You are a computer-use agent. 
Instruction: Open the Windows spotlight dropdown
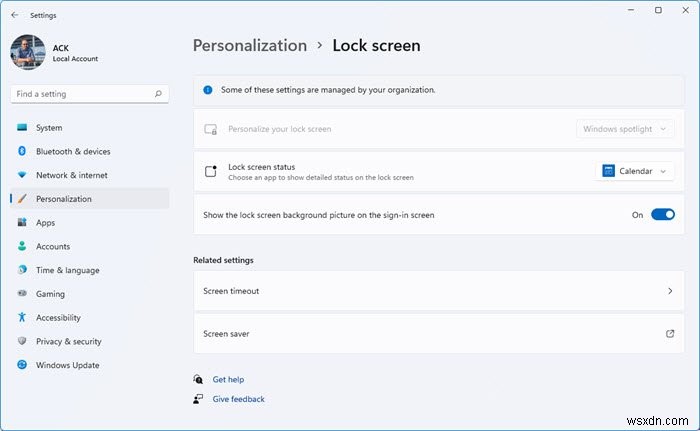pos(625,129)
